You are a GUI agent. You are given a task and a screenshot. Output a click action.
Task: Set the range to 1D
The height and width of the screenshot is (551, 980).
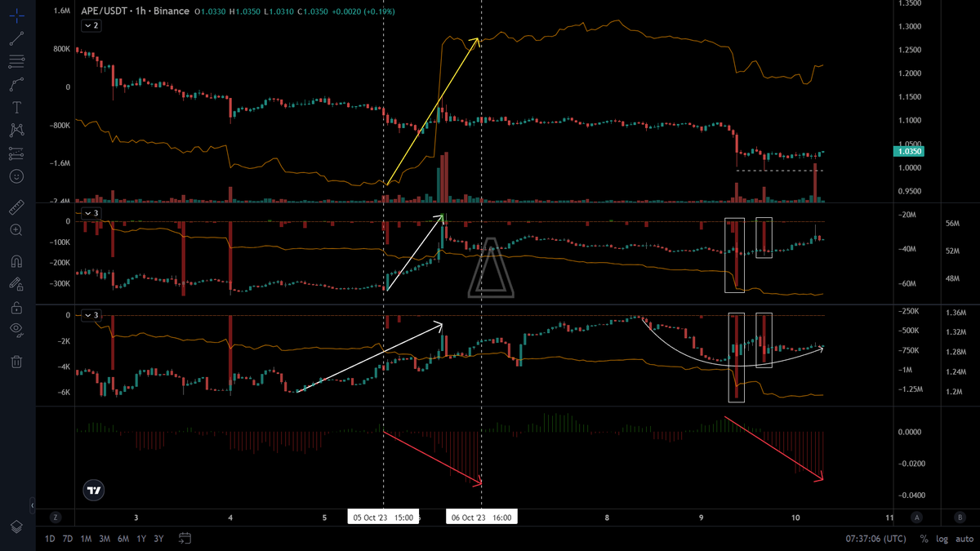[50, 539]
